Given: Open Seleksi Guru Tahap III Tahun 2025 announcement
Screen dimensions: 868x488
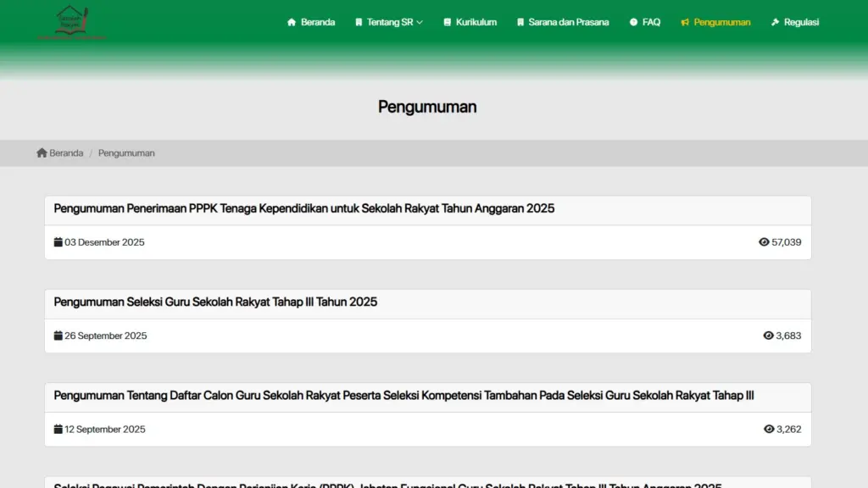Looking at the screenshot, I should 214,302.
